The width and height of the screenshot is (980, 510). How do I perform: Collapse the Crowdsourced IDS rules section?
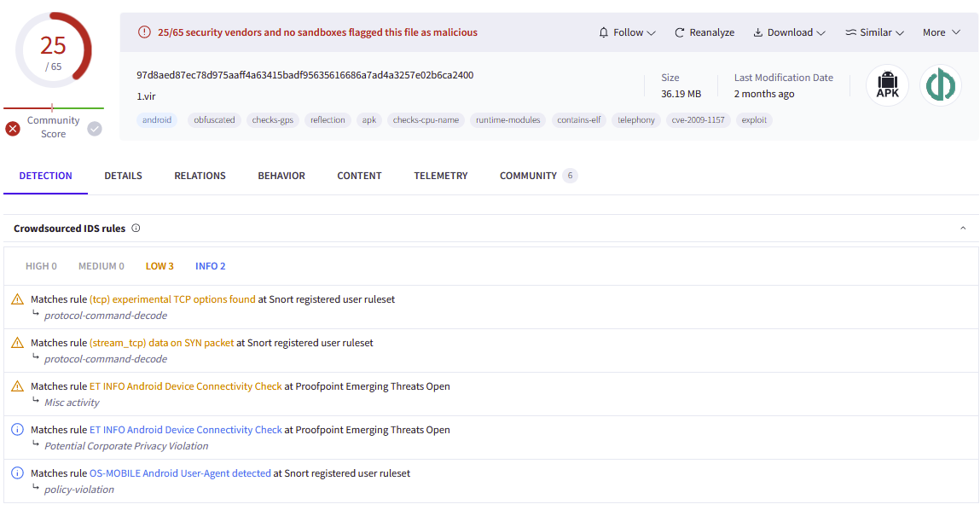pyautogui.click(x=962, y=228)
